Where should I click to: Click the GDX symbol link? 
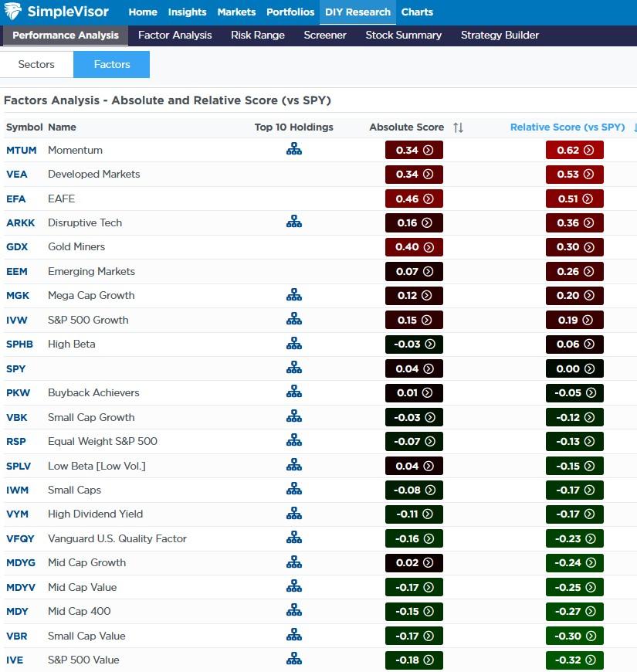click(17, 247)
